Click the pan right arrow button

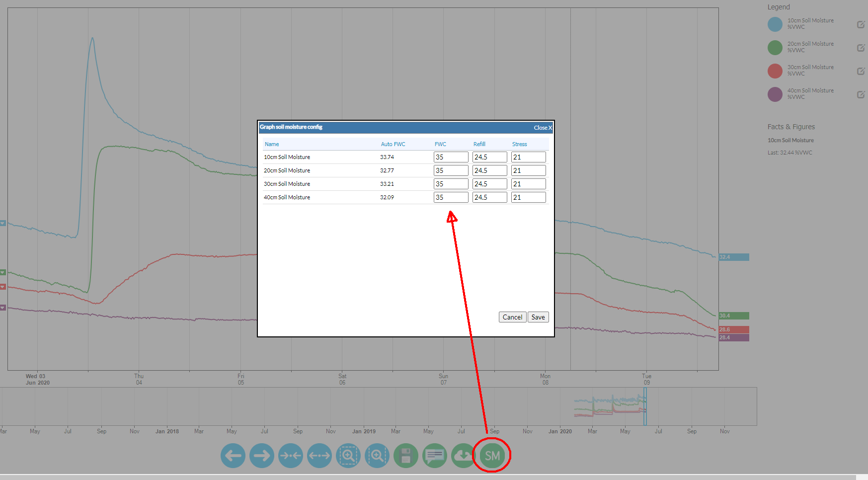262,456
